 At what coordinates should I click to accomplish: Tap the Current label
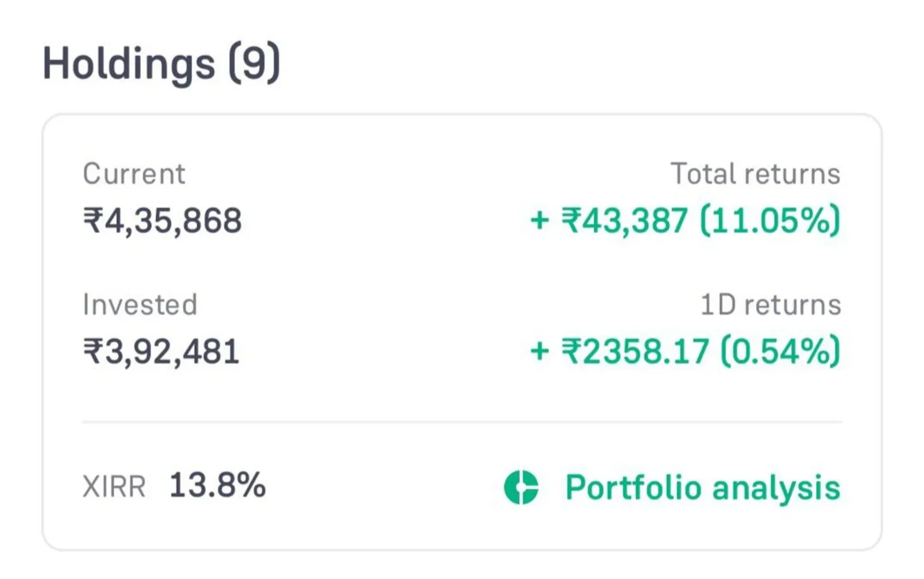[134, 174]
